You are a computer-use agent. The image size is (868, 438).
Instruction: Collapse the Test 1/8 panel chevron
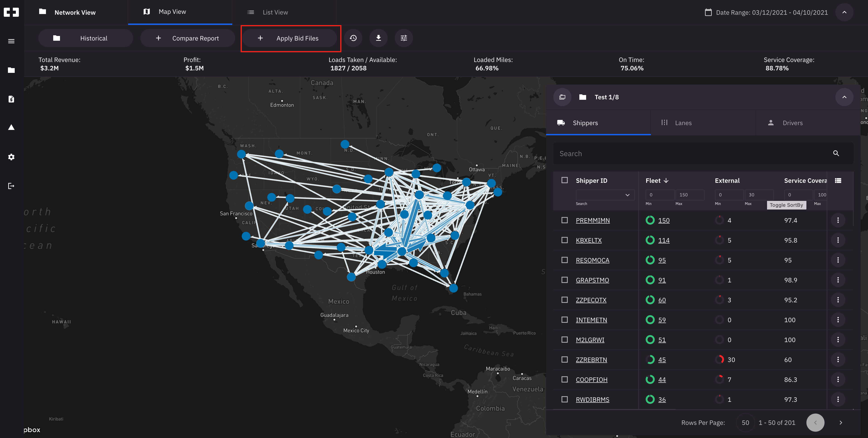click(844, 97)
